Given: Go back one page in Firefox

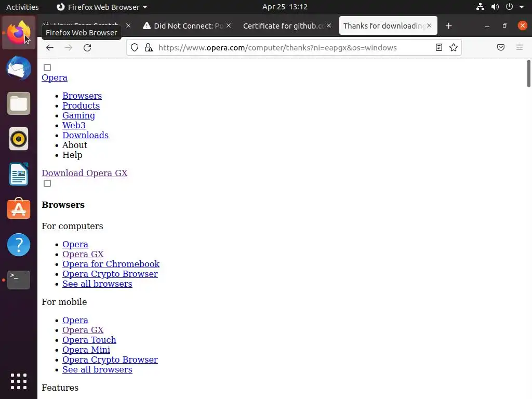Looking at the screenshot, I should (50, 47).
